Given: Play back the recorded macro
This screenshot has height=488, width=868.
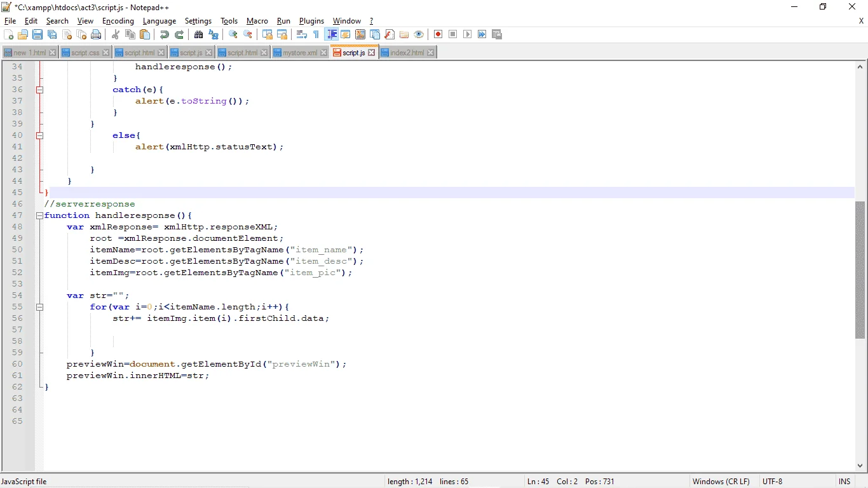Looking at the screenshot, I should 468,34.
